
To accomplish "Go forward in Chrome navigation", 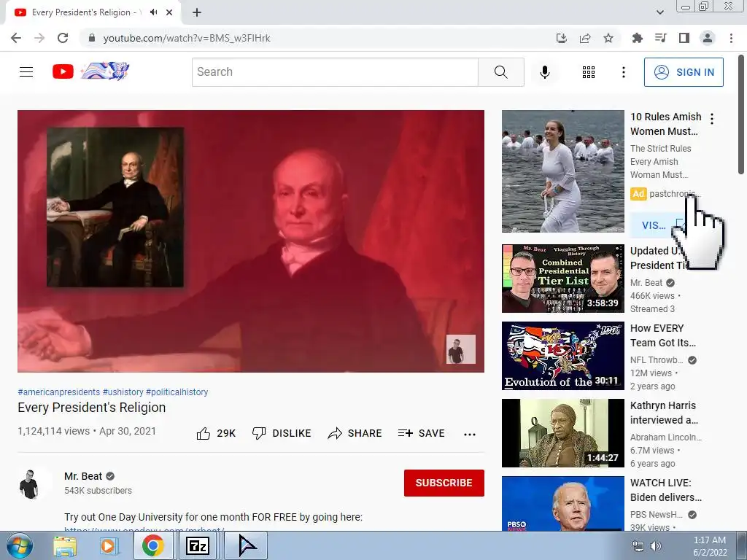I will point(39,38).
